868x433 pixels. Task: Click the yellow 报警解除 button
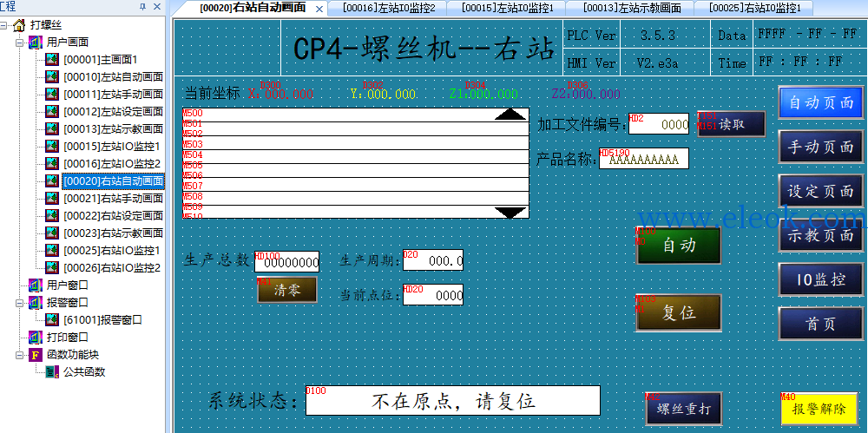[x=819, y=410]
